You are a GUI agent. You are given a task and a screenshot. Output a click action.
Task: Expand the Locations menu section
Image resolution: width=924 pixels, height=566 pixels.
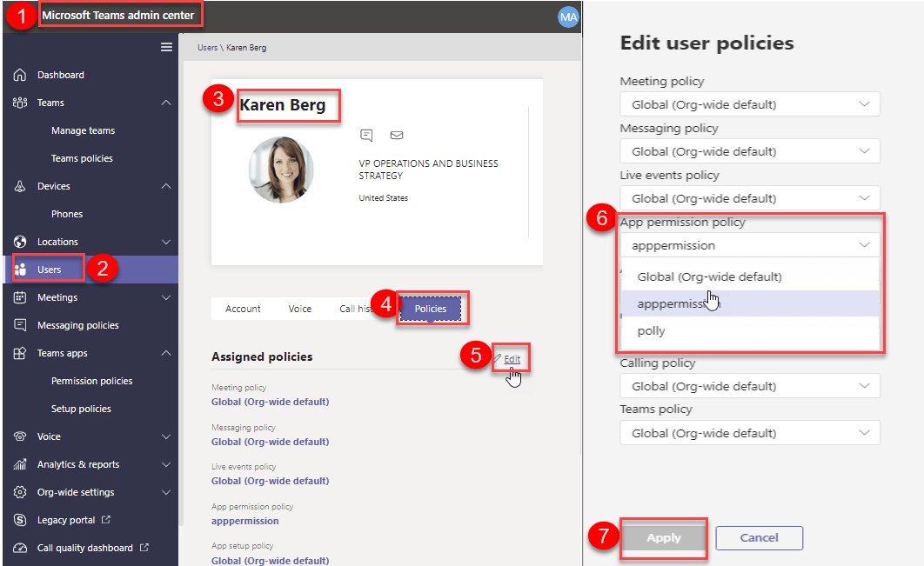[x=166, y=242]
